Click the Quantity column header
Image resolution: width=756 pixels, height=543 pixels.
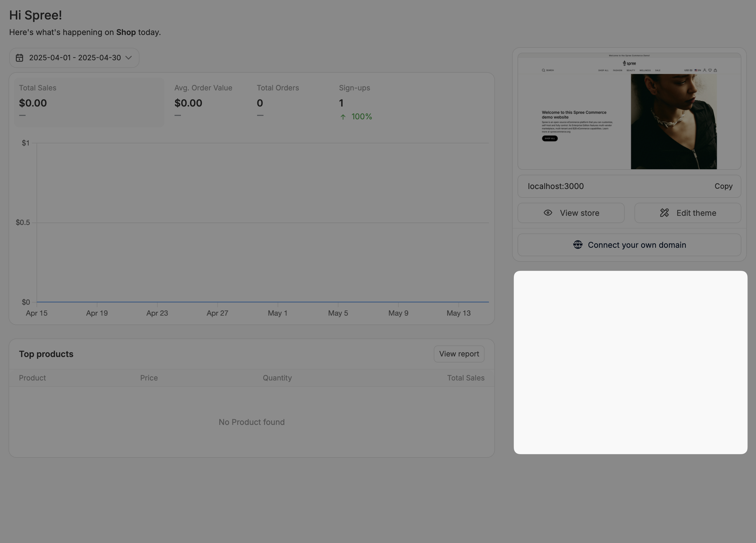coord(277,378)
